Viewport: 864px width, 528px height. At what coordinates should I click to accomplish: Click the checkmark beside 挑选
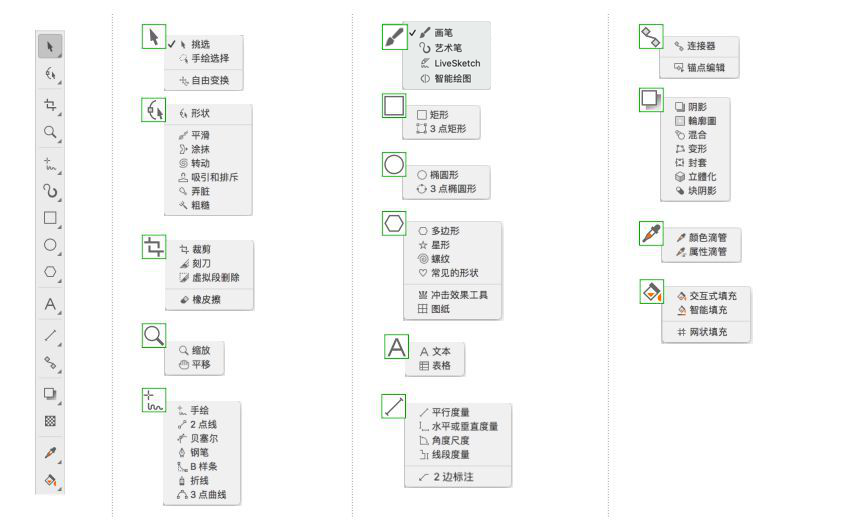[x=172, y=44]
